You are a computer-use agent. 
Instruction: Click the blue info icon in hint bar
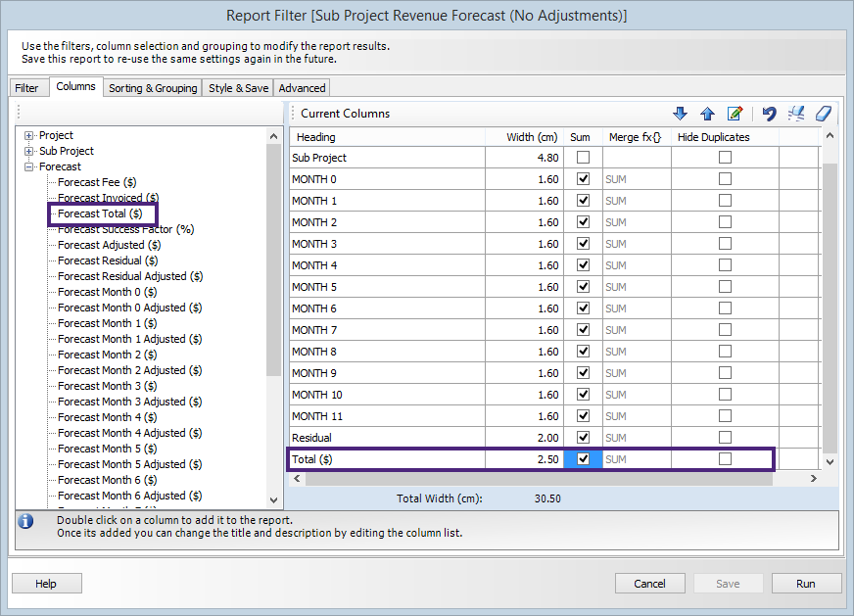(26, 522)
